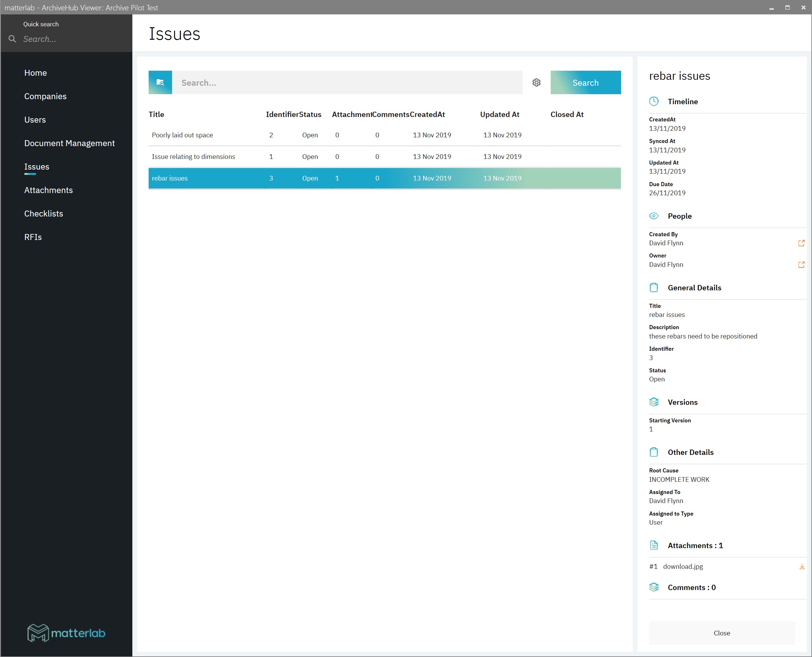This screenshot has height=657, width=812.
Task: Close the rebar issues detail panel
Action: pyautogui.click(x=722, y=633)
